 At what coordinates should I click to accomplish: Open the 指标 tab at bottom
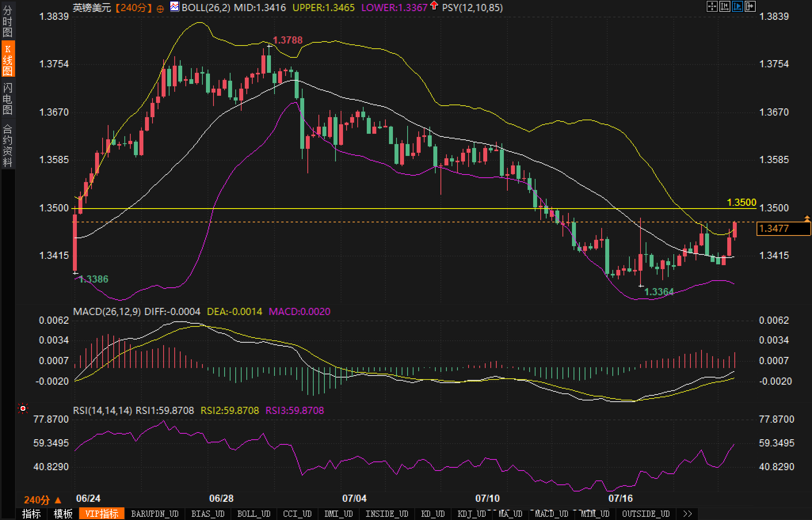pyautogui.click(x=32, y=514)
